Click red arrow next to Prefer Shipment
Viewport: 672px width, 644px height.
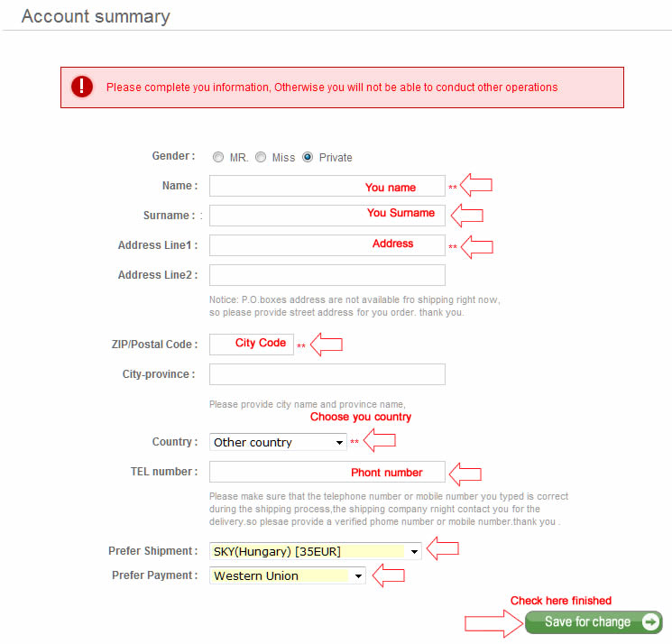pos(443,548)
